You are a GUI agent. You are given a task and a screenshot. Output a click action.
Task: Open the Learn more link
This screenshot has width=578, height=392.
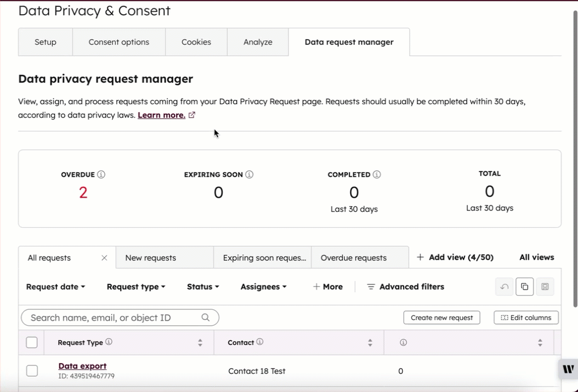(161, 114)
